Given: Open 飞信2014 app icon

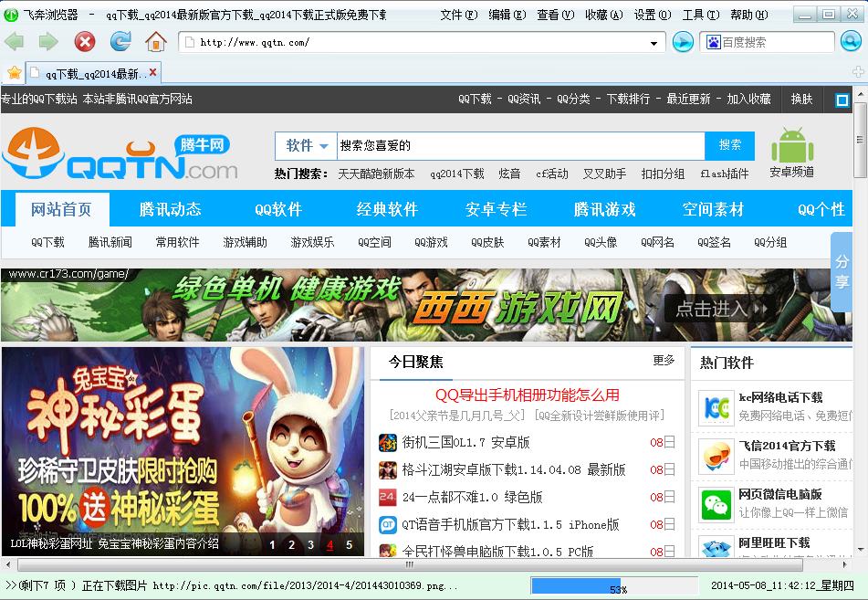Looking at the screenshot, I should 716,456.
